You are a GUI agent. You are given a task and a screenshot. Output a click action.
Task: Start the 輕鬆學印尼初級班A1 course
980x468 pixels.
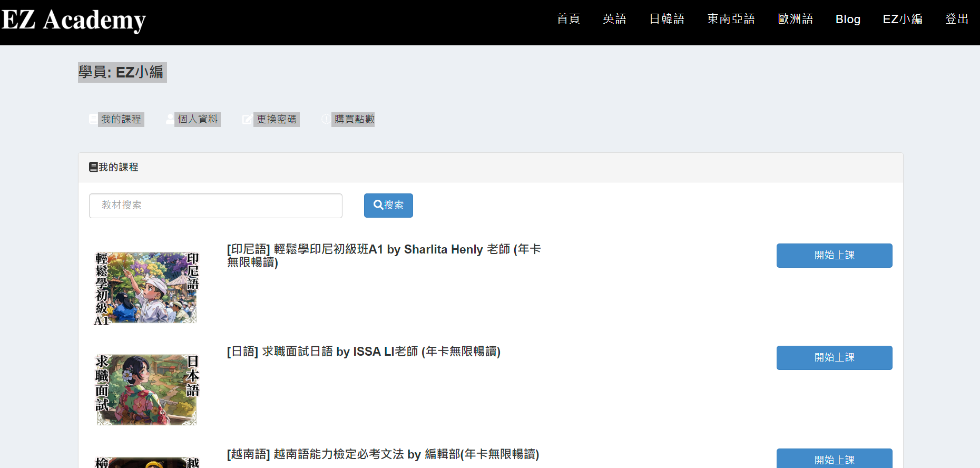(x=834, y=256)
